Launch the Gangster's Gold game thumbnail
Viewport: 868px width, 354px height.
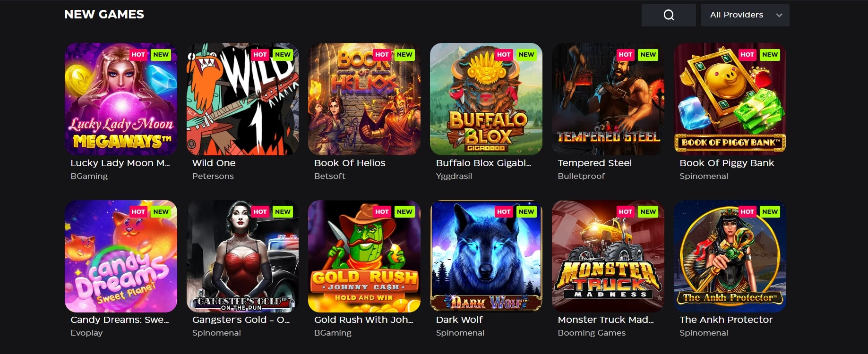[243, 256]
